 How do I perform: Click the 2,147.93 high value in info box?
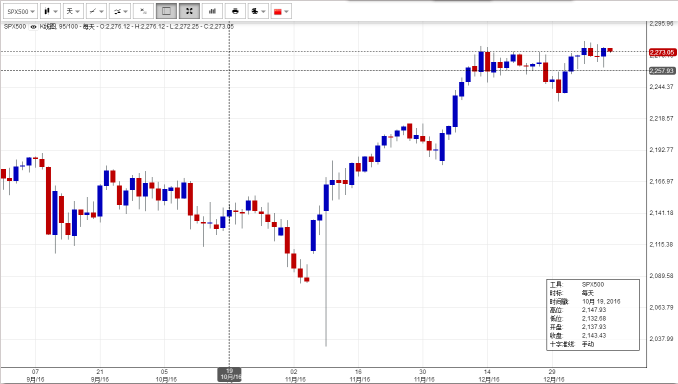594,310
